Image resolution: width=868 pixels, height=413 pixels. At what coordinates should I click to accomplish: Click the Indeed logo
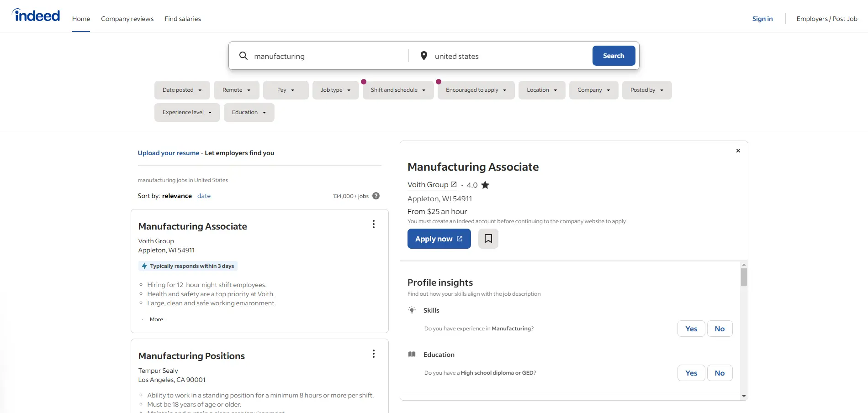click(36, 16)
